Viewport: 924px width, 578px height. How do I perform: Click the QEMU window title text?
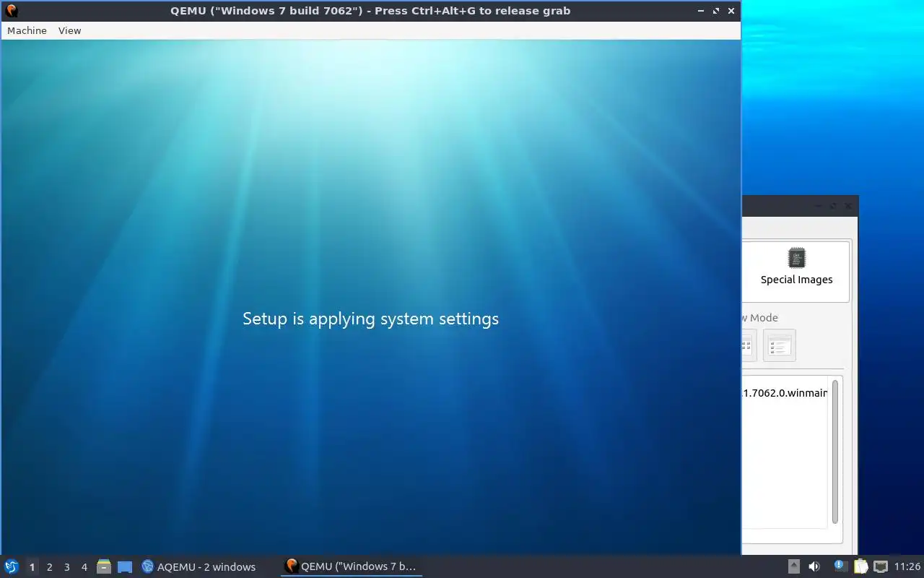[370, 11]
